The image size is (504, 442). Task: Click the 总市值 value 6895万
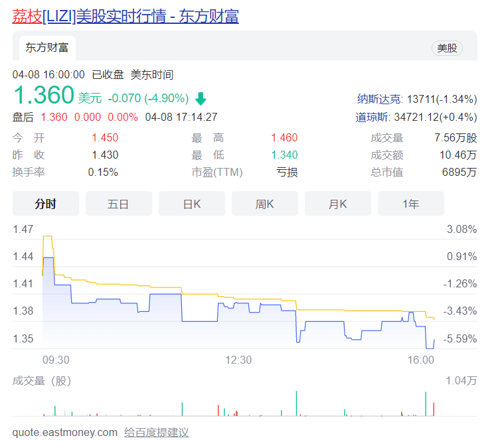click(460, 172)
